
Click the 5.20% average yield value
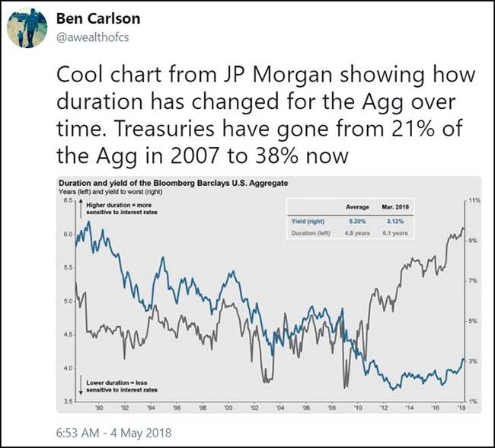click(357, 220)
